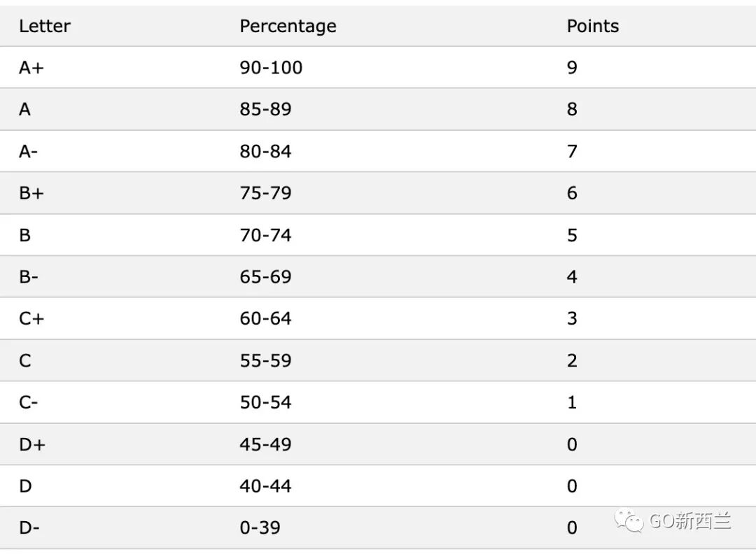Click the 75-79 percentage range
The height and width of the screenshot is (554, 756).
[x=266, y=193]
